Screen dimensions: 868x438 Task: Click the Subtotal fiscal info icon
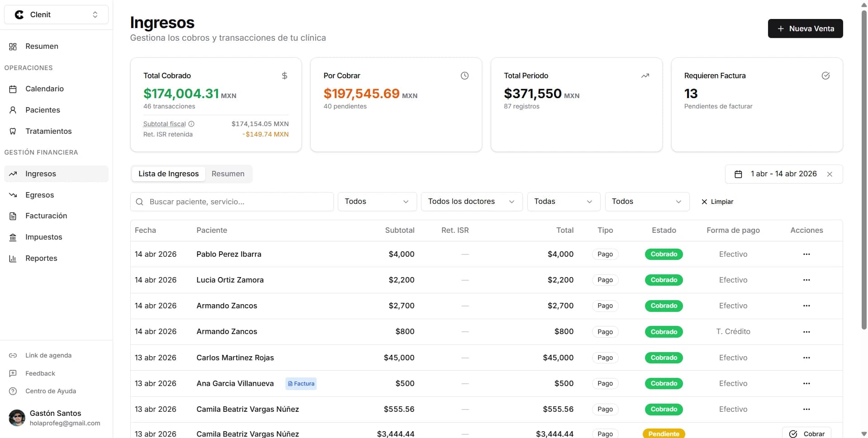(191, 124)
